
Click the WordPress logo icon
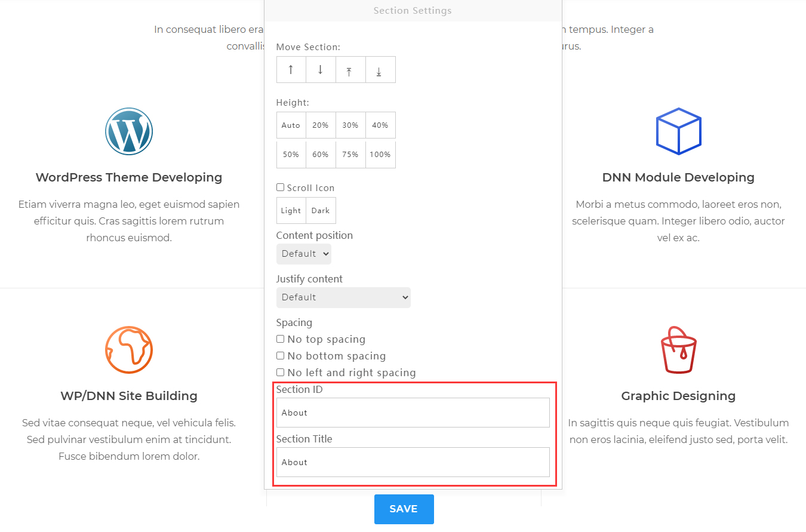point(129,131)
